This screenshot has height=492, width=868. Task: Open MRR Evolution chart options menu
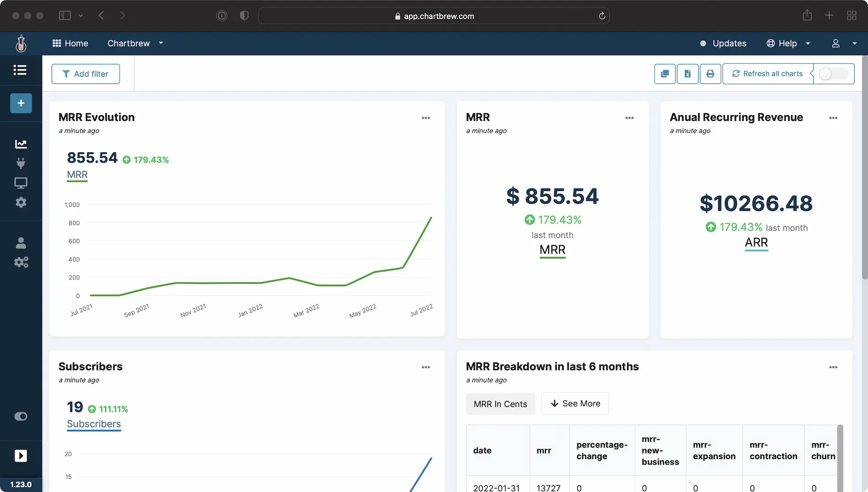pos(426,118)
